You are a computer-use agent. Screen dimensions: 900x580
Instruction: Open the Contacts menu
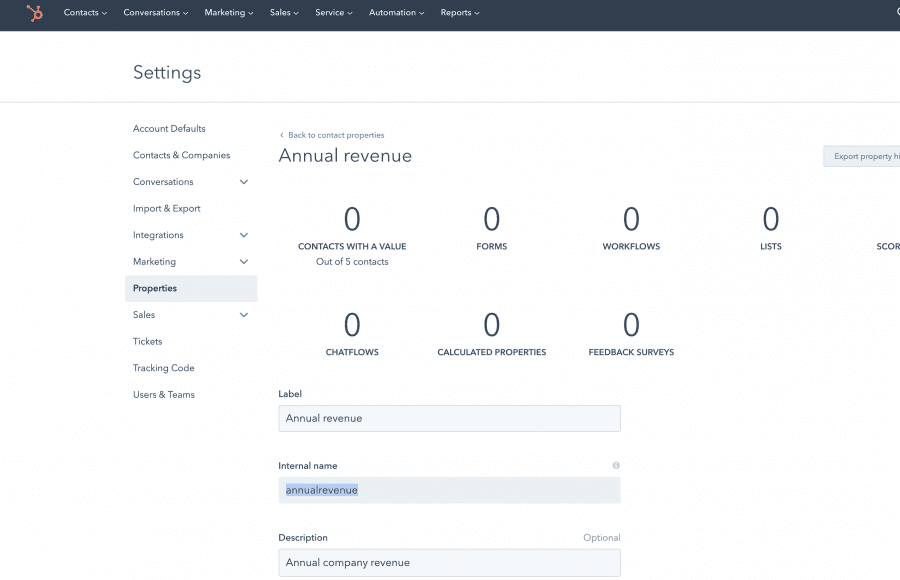[x=85, y=13]
